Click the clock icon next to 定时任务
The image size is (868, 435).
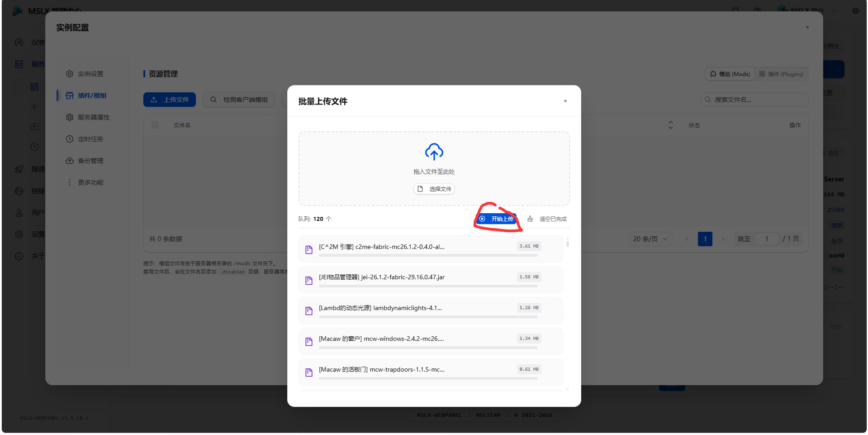pos(70,139)
